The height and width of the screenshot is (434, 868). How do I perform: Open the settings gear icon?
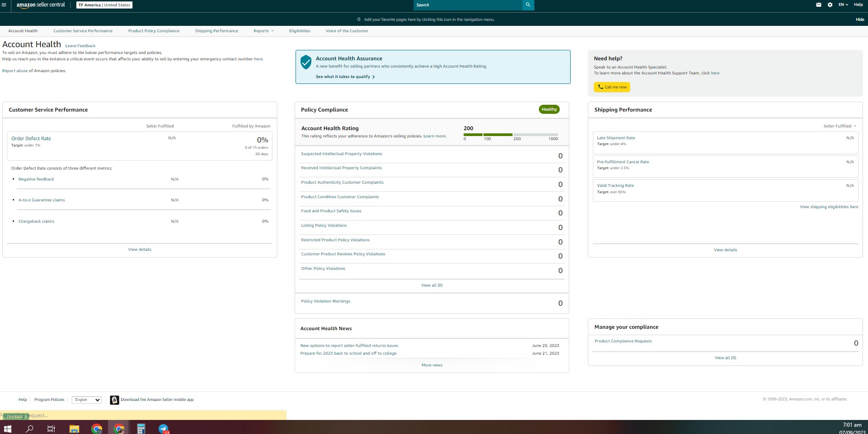(830, 5)
